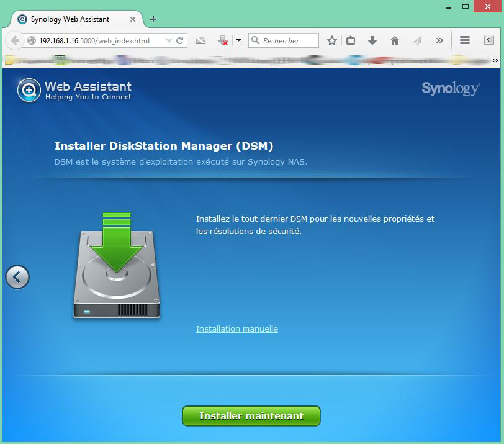
Task: Bookmark this page with the star icon
Action: [x=331, y=40]
